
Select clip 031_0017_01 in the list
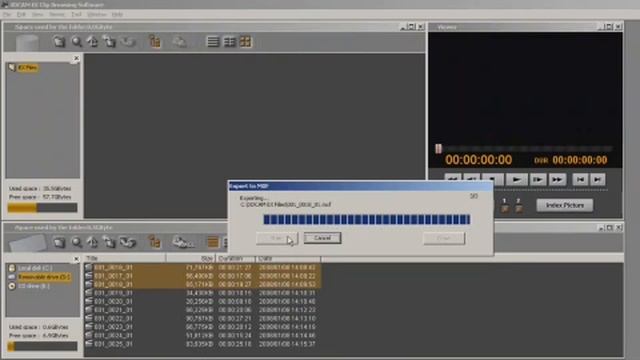[x=203, y=276]
